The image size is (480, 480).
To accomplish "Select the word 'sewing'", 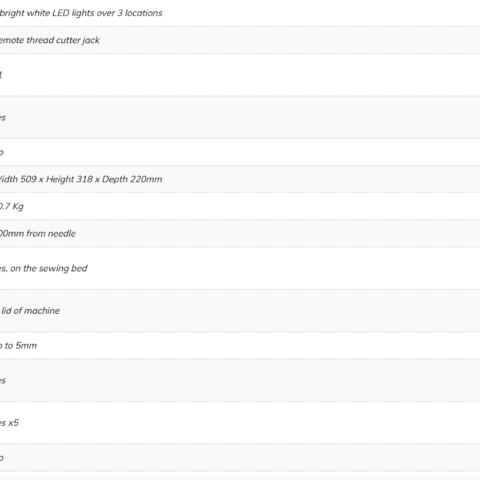I will 54,269.
